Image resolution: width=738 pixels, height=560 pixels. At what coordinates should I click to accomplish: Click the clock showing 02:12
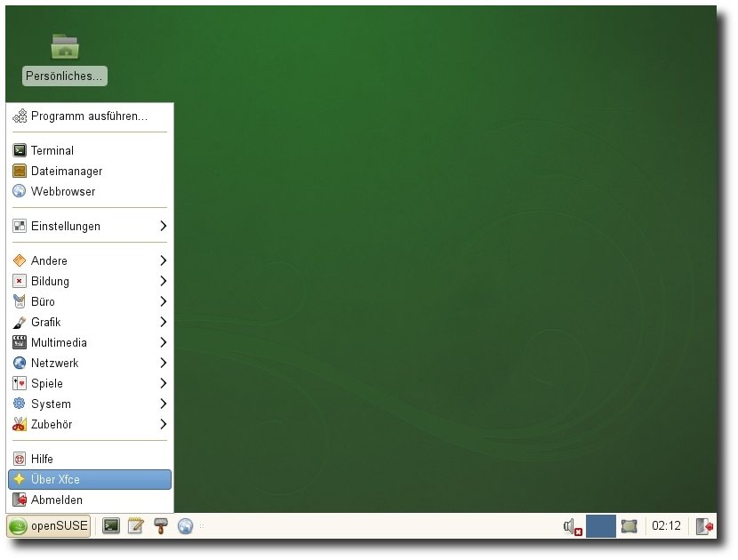(666, 526)
